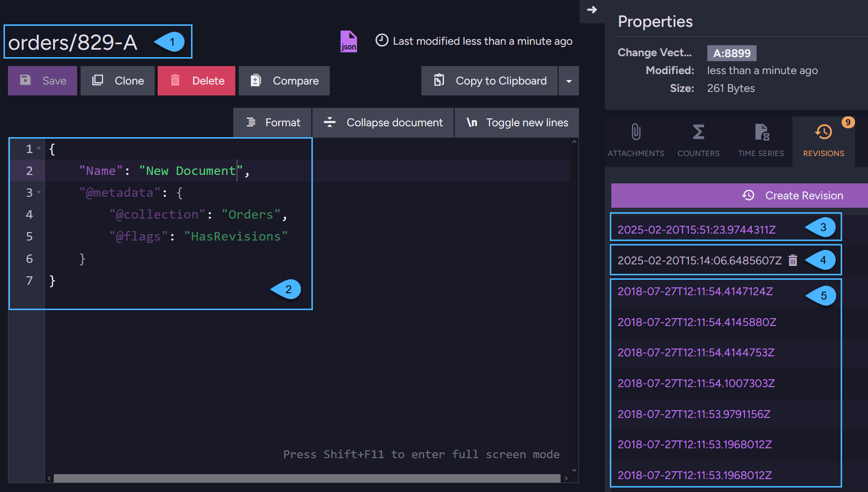The width and height of the screenshot is (868, 492).
Task: Open revision 2018-07-27T12:11:54.4145880Z
Action: tap(697, 322)
